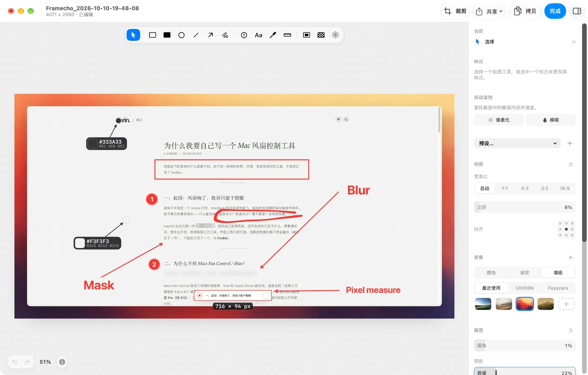This screenshot has width=588, height=375.
Task: Set aspect ratio to 3:2
Action: (545, 188)
